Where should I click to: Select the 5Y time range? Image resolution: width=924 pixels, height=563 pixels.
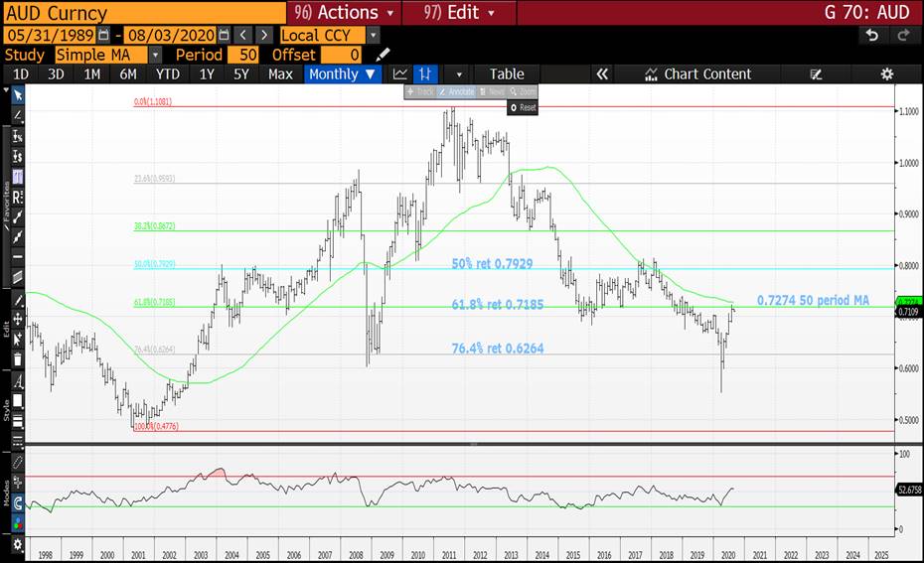241,74
